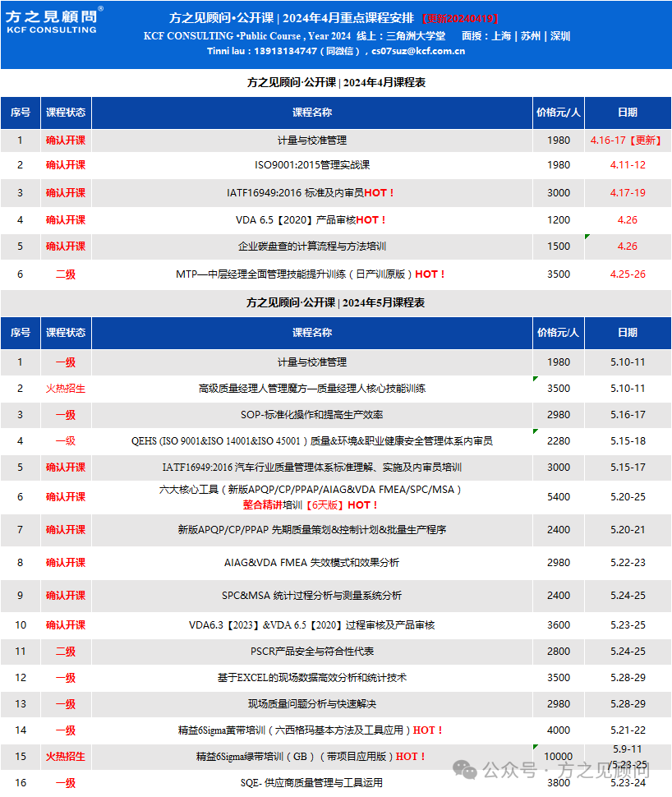Select SQE- 供应商质量管理与工具运用 course

(312, 783)
